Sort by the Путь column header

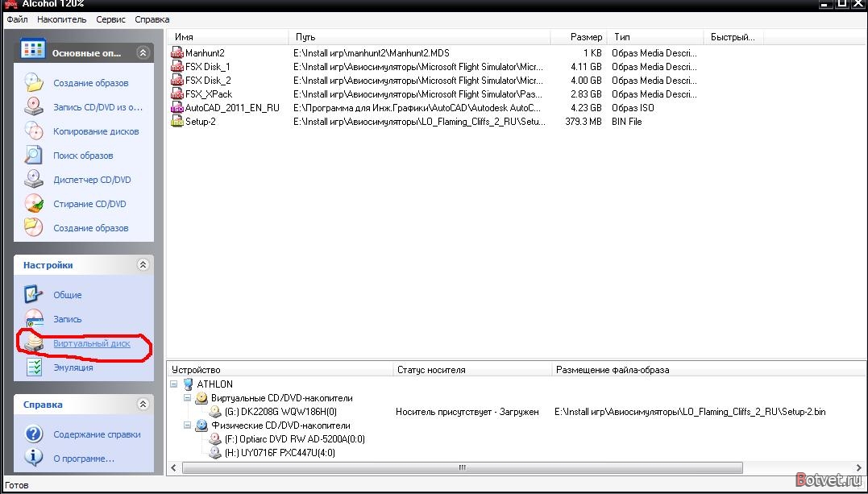pyautogui.click(x=420, y=37)
